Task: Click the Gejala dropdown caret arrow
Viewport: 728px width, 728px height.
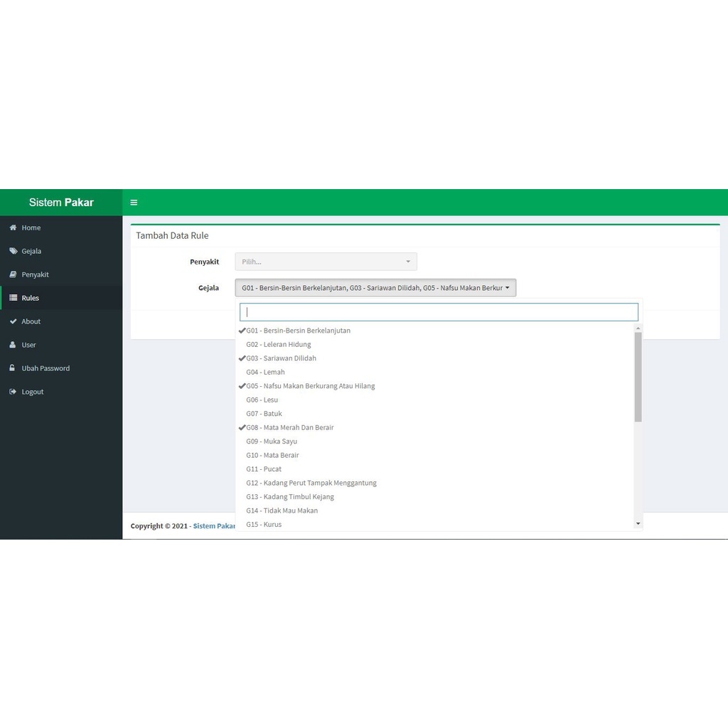Action: (508, 288)
